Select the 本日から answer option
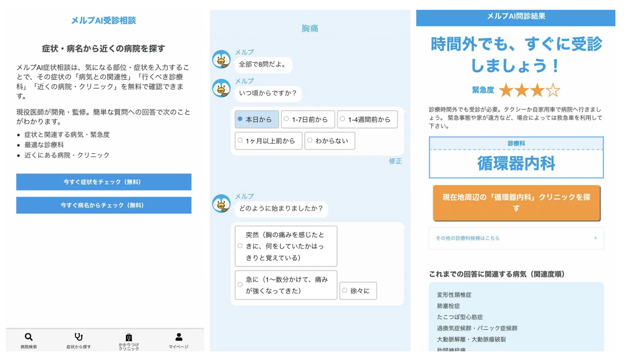Viewport: 637px width, 364px height. (x=257, y=119)
